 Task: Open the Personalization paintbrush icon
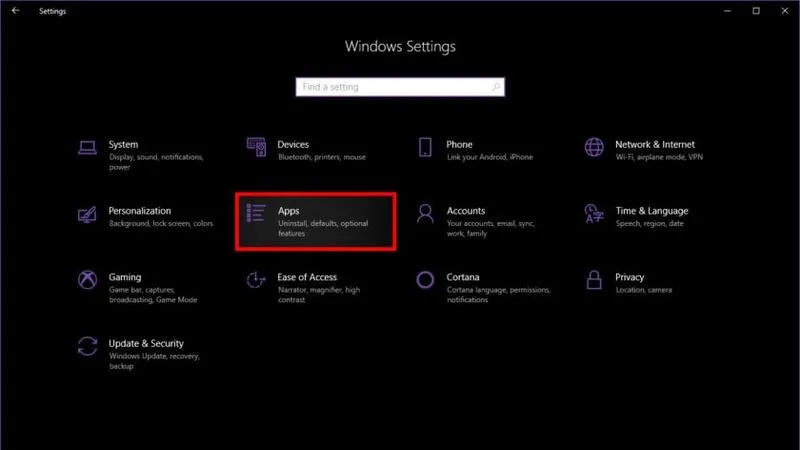(87, 214)
